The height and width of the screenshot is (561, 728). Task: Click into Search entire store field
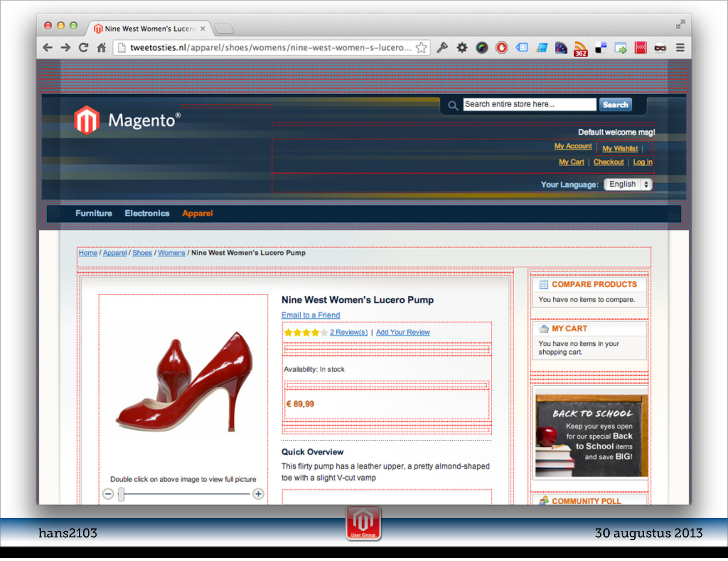click(x=530, y=104)
